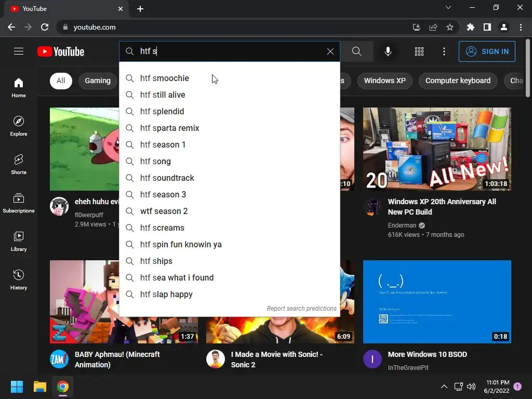Screen dimensions: 532x399
Task: Reload the page
Action: click(45, 27)
